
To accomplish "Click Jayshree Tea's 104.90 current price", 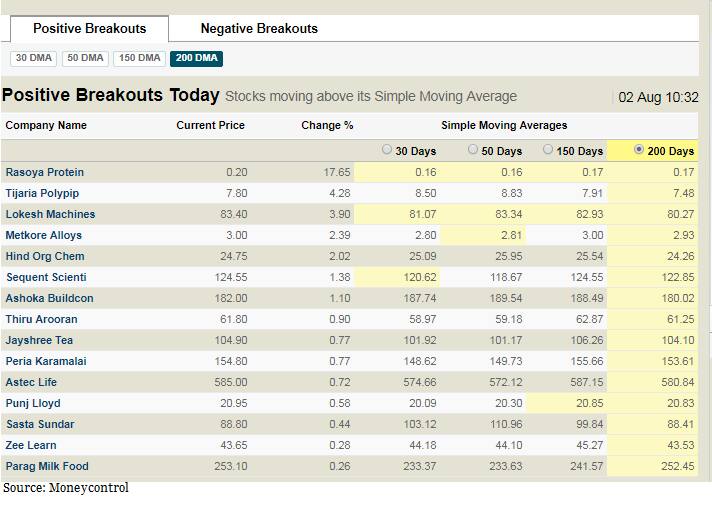I will pos(231,340).
